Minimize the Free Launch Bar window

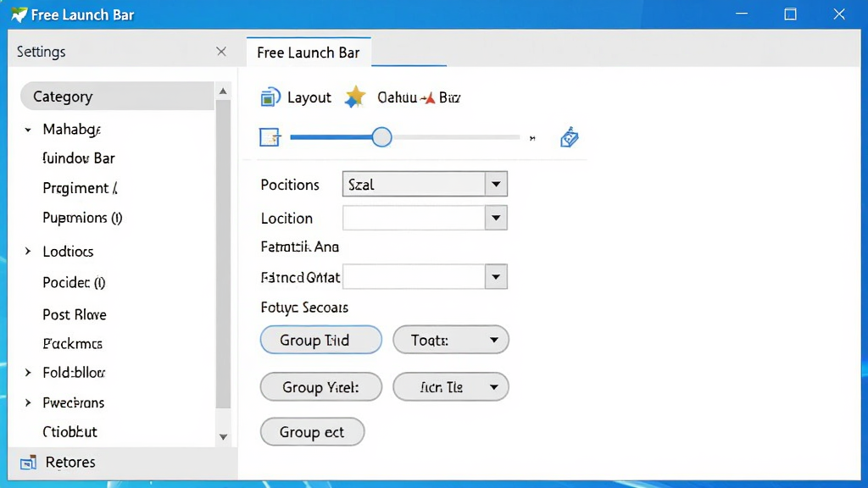click(742, 14)
